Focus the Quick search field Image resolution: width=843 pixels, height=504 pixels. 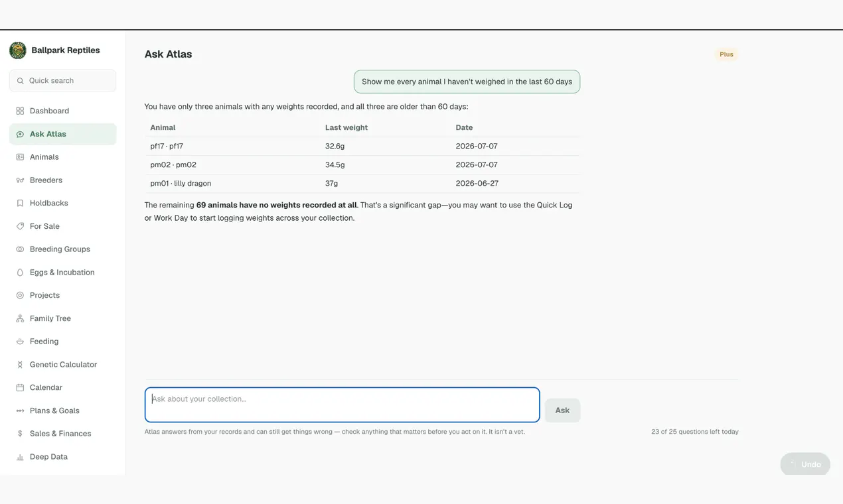[x=62, y=81]
